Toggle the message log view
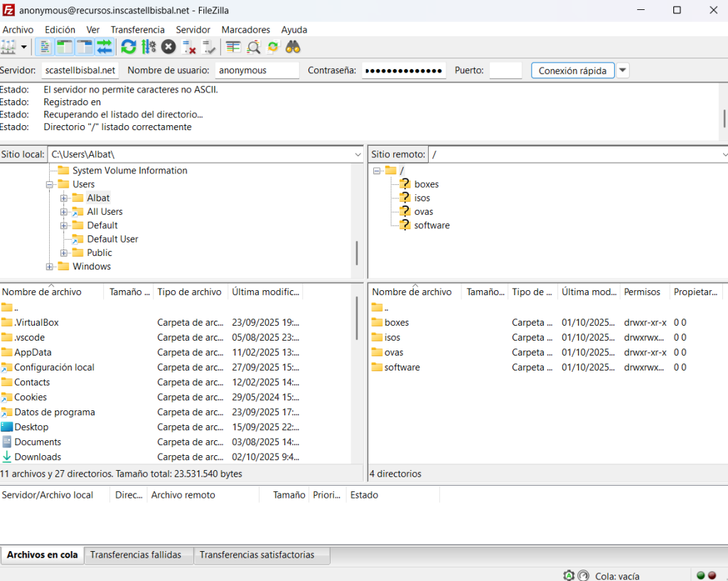 point(44,47)
